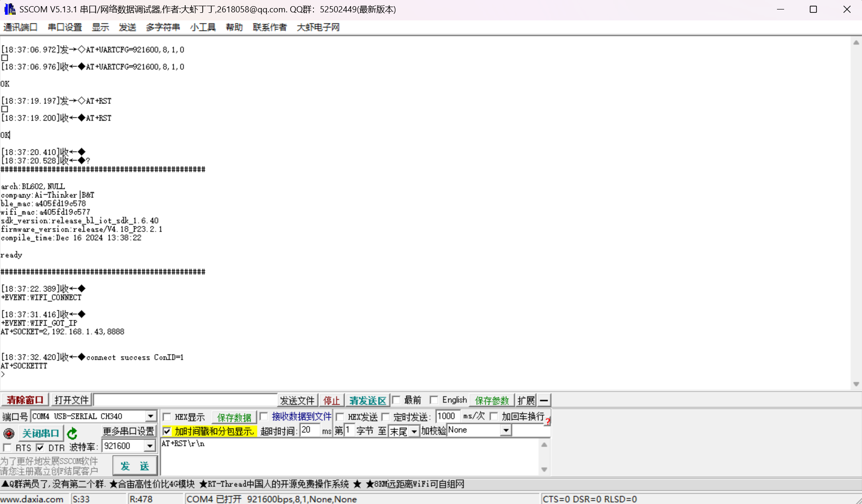Click the 关闭串口 close port button
The height and width of the screenshot is (504, 862).
pyautogui.click(x=41, y=433)
